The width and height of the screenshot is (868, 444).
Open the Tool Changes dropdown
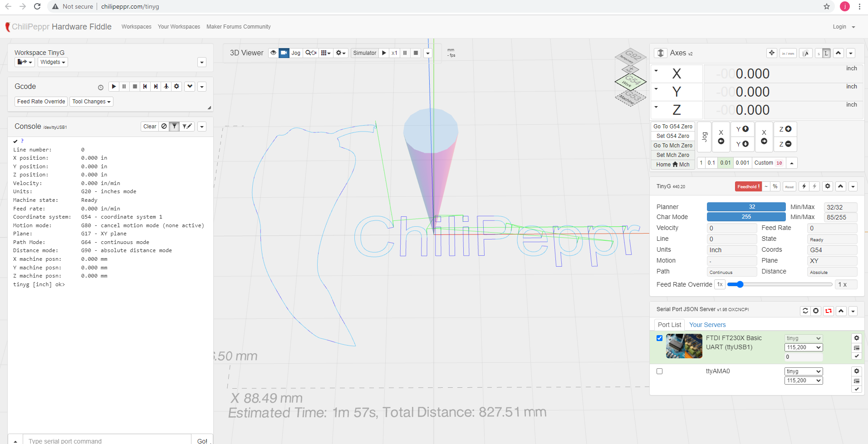coord(91,102)
